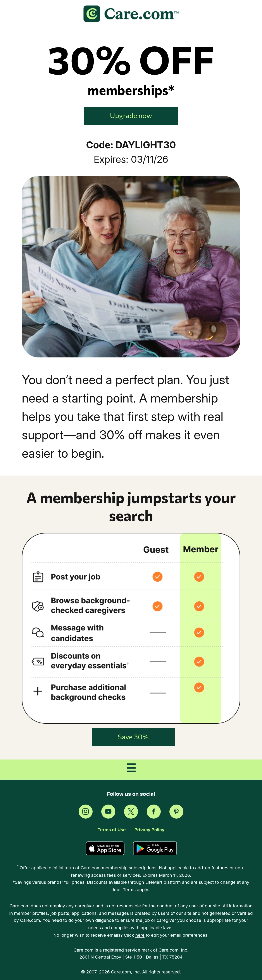The width and height of the screenshot is (262, 980).
Task: Open the X (Twitter) social icon
Action: click(x=131, y=812)
